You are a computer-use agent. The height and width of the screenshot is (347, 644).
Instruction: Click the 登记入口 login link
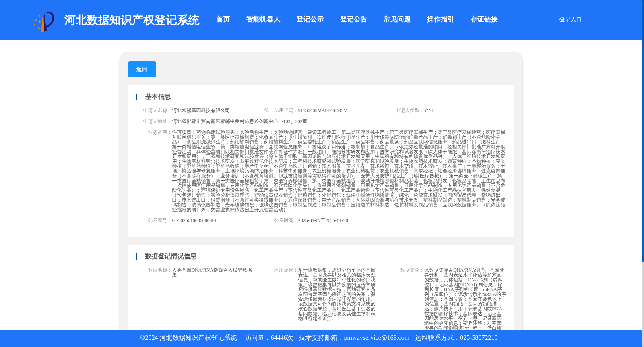pos(570,19)
